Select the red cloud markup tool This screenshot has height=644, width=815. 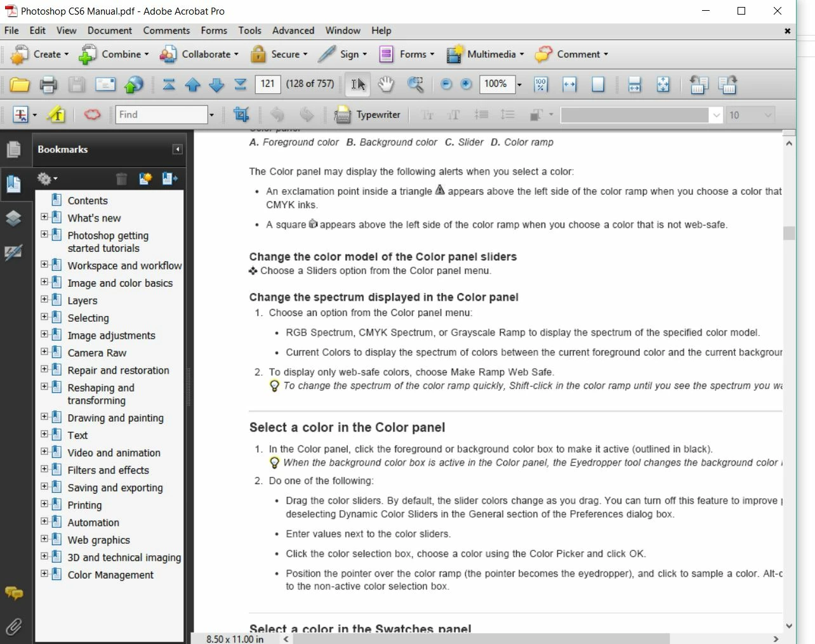click(x=92, y=115)
